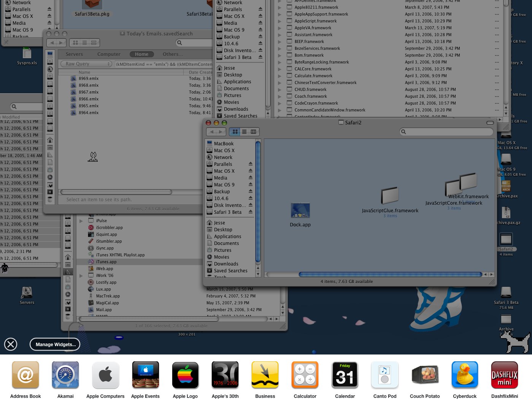
Task: Go back in Safari2 window
Action: click(x=211, y=132)
